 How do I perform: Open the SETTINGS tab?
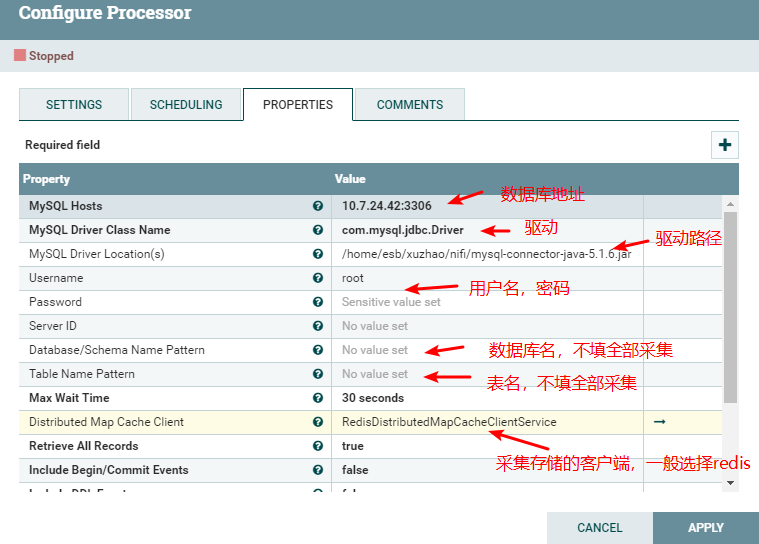coord(74,105)
